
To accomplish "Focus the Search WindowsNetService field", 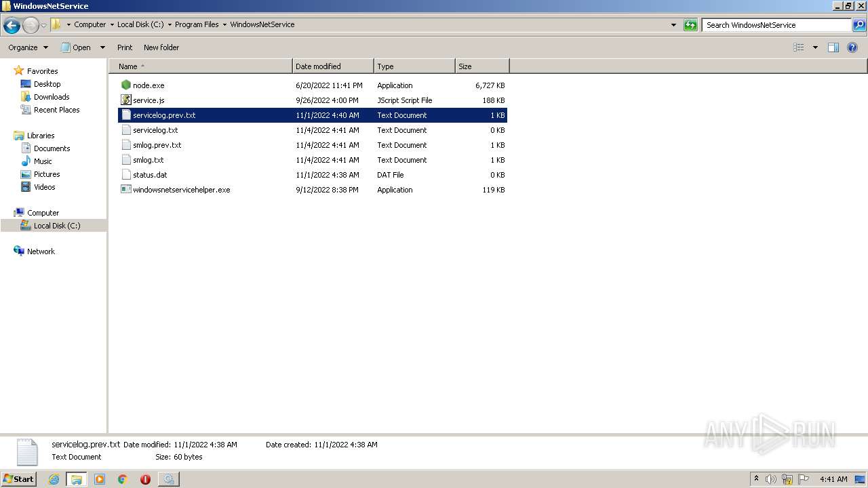I will tap(776, 25).
